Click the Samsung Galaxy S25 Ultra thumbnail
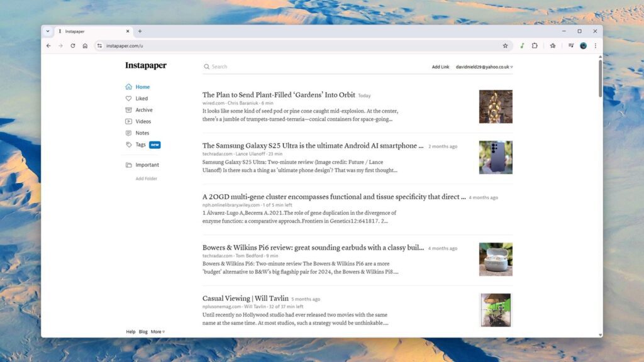The height and width of the screenshot is (362, 644). (x=496, y=157)
